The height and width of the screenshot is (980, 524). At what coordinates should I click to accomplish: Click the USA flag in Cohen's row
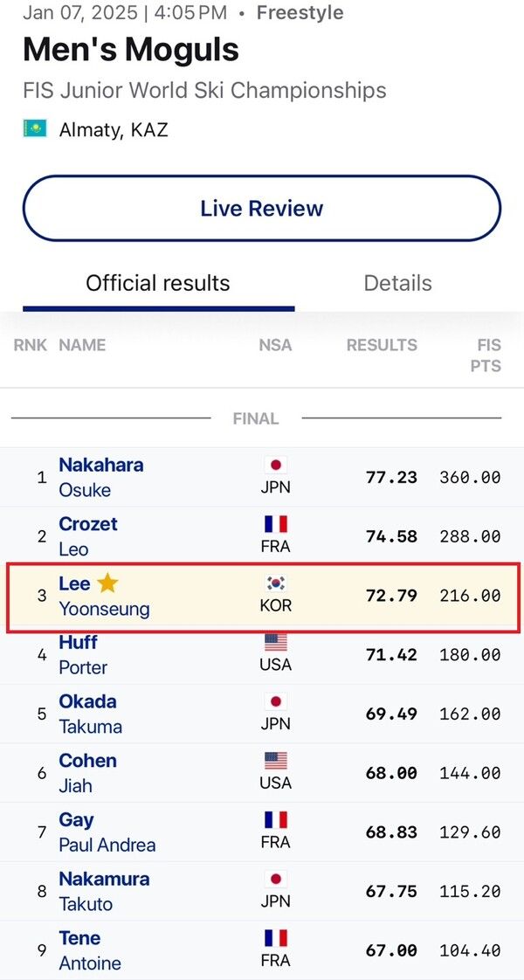click(276, 761)
